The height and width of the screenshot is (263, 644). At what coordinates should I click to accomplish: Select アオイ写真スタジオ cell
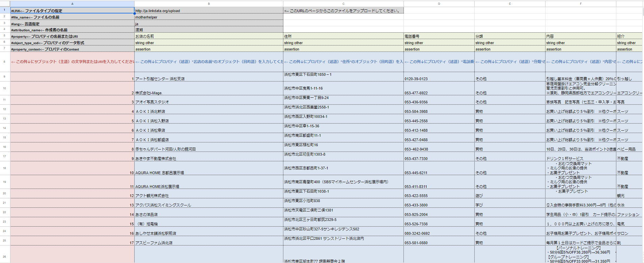click(209, 100)
